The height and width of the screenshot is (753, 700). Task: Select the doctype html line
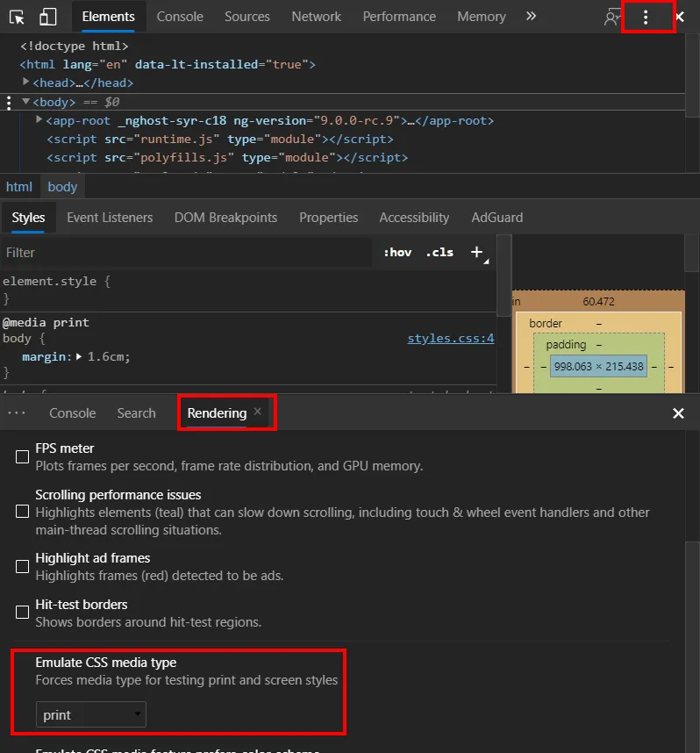pyautogui.click(x=75, y=47)
